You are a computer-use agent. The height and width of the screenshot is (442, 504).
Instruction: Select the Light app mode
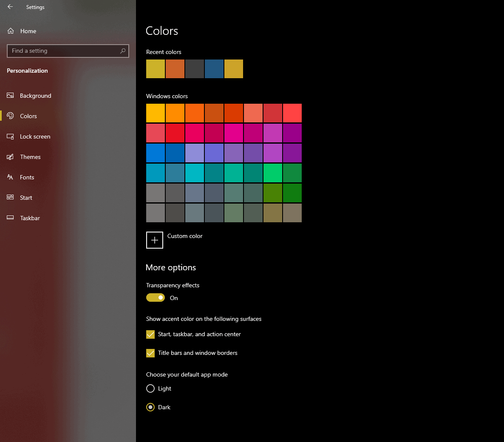(150, 388)
